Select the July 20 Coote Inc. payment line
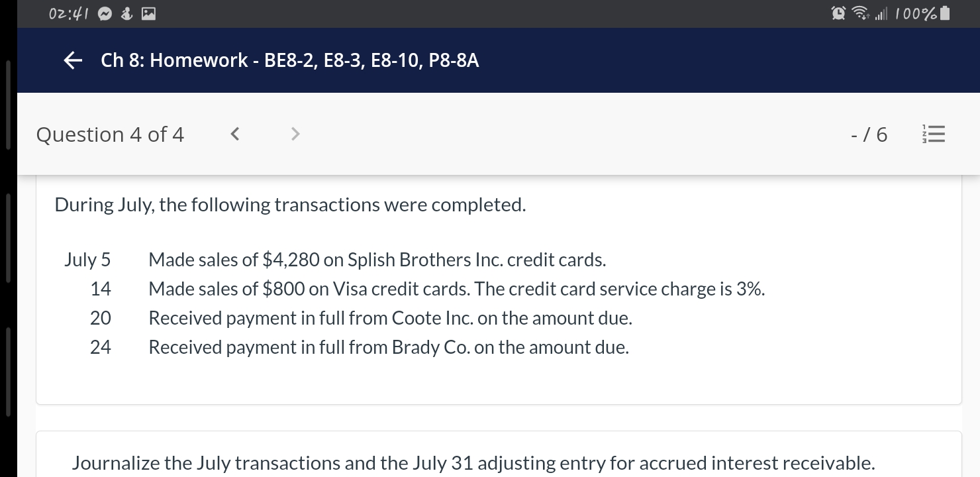This screenshot has width=980, height=477. [x=391, y=317]
